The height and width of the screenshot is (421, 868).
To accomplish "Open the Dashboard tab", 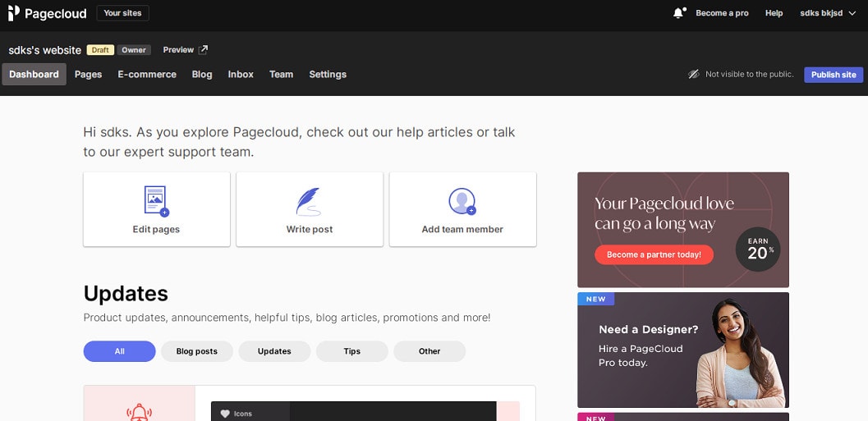I will 34,74.
